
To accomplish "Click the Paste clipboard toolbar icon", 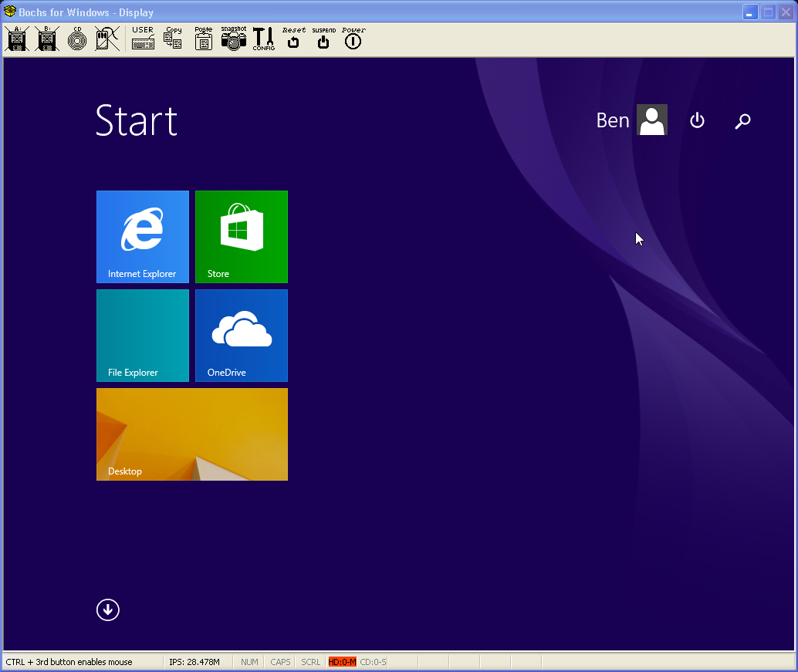I will tap(204, 39).
